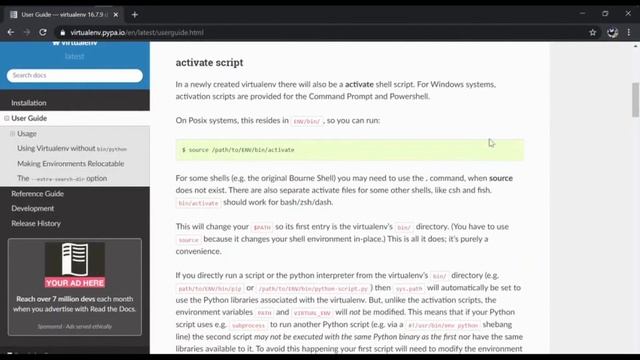Screen dimensions: 640x360
Task: Click the browser forward arrow
Action: coord(27,32)
